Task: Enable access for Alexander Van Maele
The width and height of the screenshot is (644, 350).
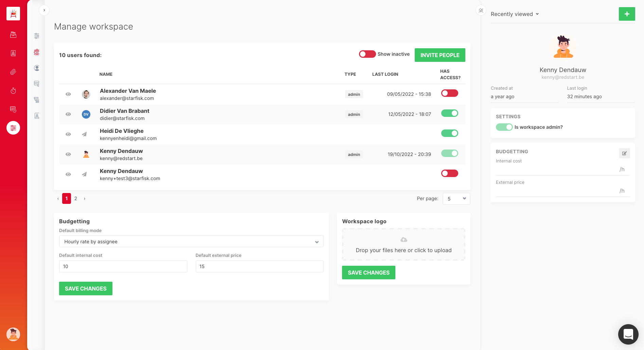Action: 449,93
